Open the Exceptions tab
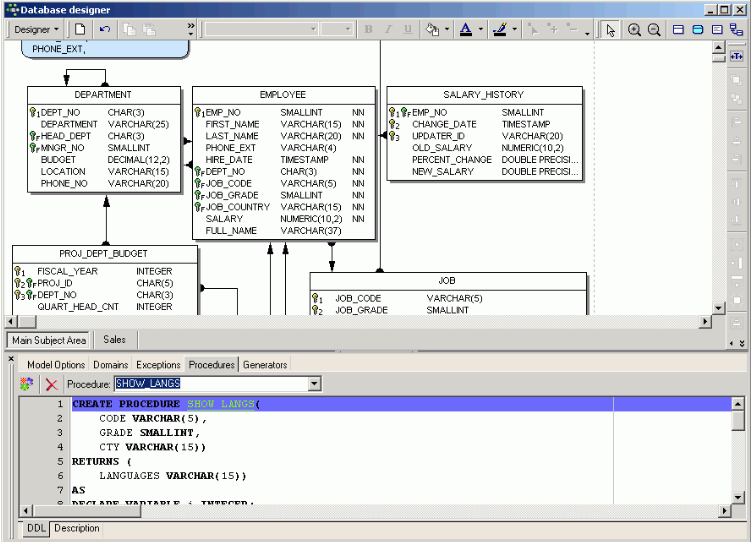The image size is (751, 542). pyautogui.click(x=158, y=365)
